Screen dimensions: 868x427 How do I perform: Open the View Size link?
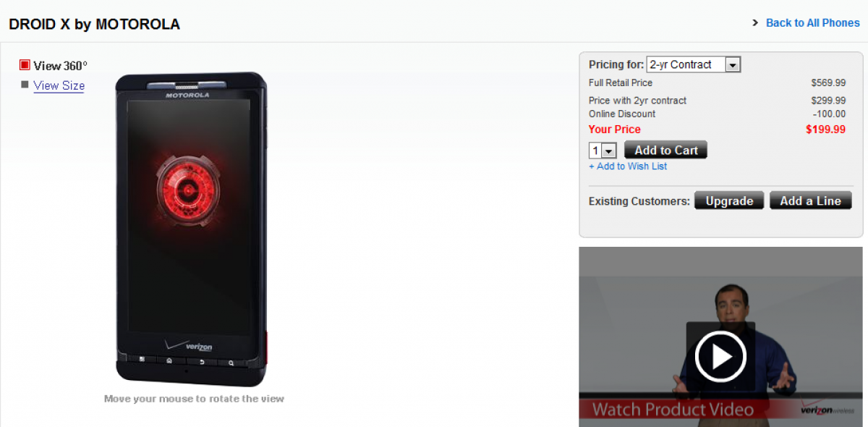(x=59, y=85)
